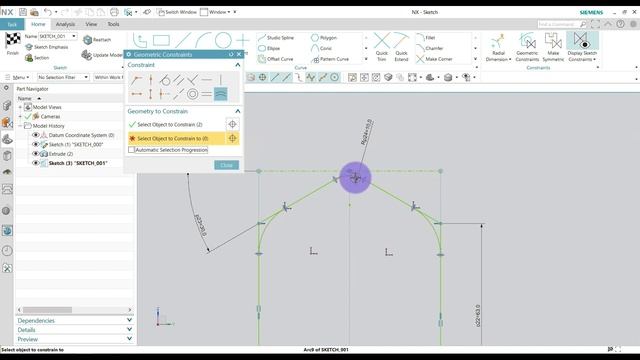The image size is (640, 360).
Task: Activate Quick Extend tool
Action: pyautogui.click(x=401, y=47)
